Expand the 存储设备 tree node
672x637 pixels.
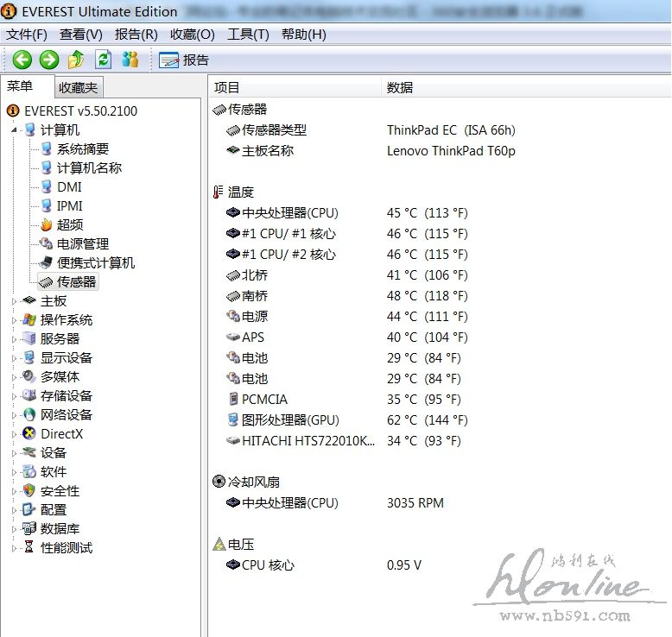(14, 396)
